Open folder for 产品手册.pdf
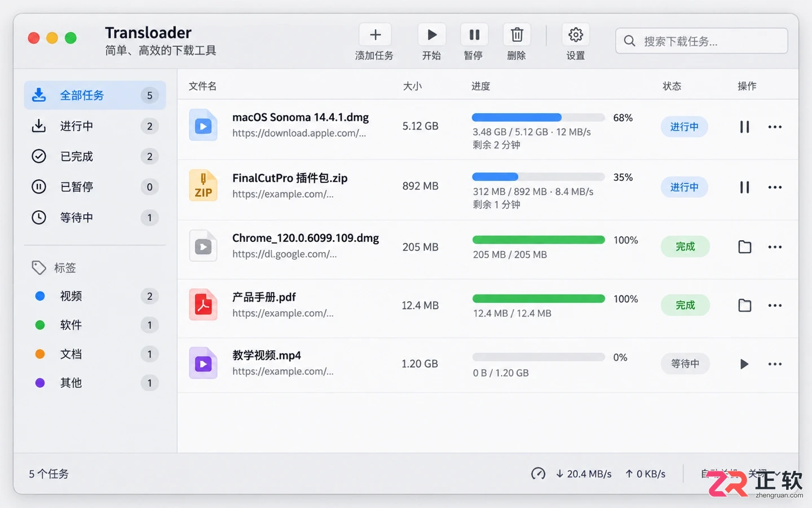This screenshot has height=508, width=812. pyautogui.click(x=745, y=306)
